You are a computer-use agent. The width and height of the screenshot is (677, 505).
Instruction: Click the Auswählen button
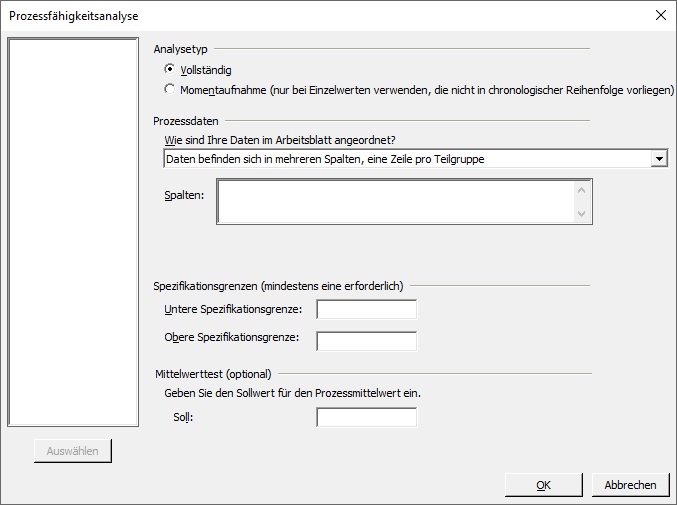(x=73, y=451)
